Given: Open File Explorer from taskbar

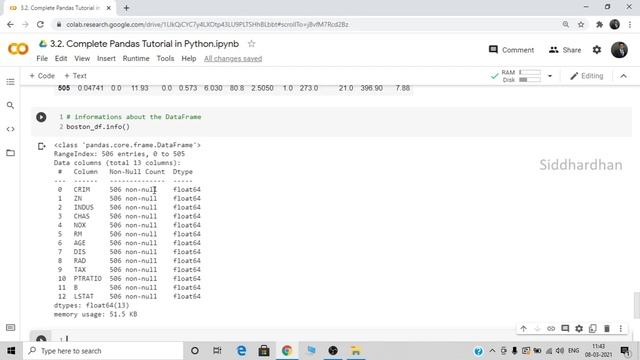Looking at the screenshot, I should (356, 351).
